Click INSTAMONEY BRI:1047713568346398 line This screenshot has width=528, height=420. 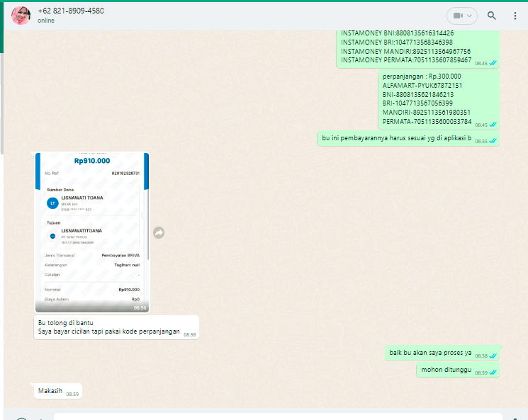(397, 42)
